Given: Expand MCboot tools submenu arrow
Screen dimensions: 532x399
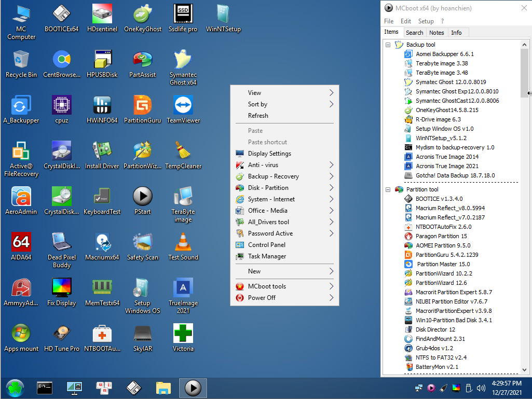Looking at the screenshot, I should tap(331, 286).
